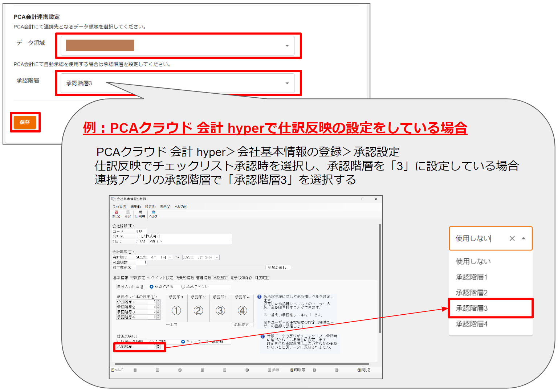This screenshot has height=392, width=558.
Task: Click the 会社名 input field
Action: [x=184, y=236]
